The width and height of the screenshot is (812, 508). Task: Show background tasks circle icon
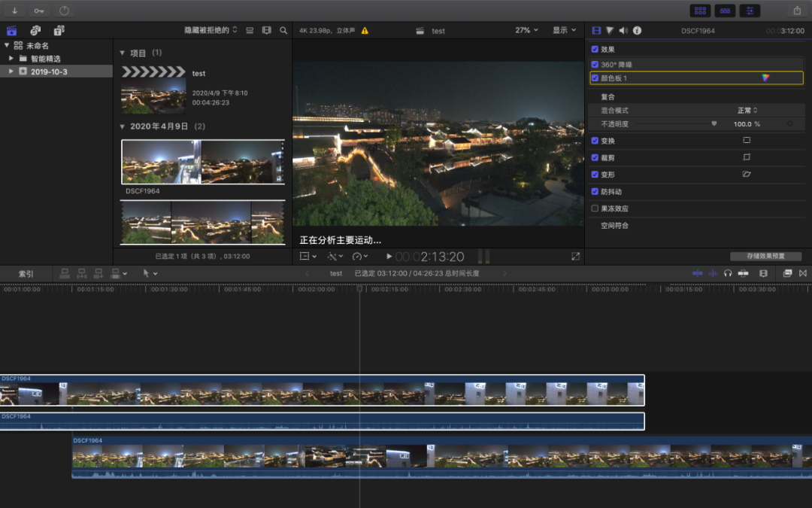64,11
